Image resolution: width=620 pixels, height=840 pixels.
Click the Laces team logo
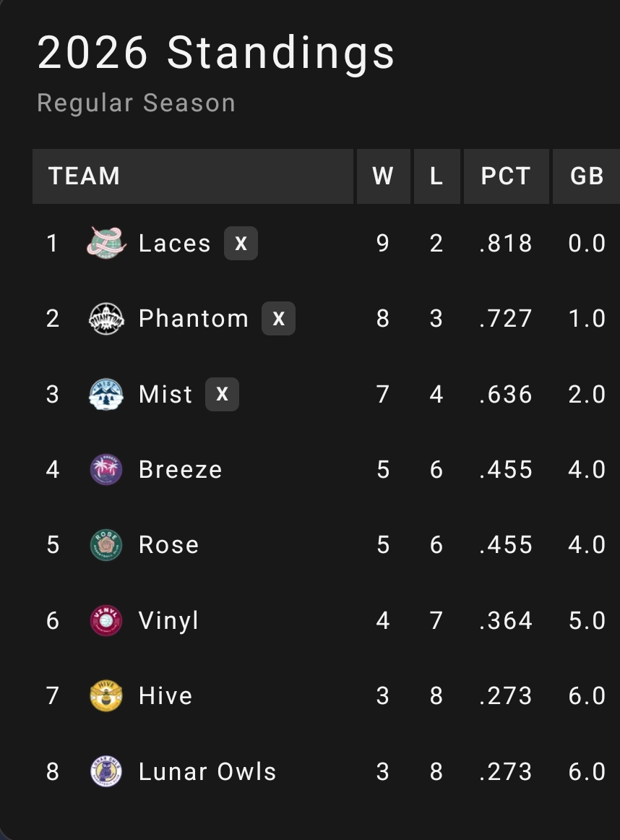[106, 243]
